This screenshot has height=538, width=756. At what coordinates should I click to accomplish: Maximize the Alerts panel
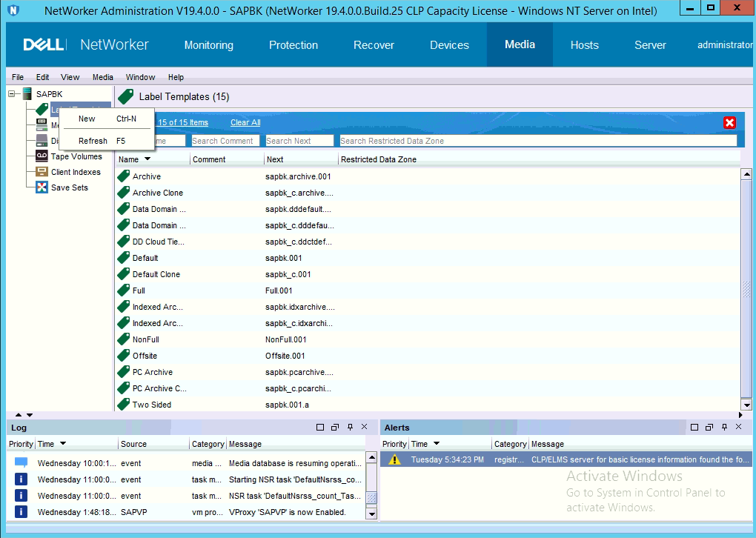(694, 428)
